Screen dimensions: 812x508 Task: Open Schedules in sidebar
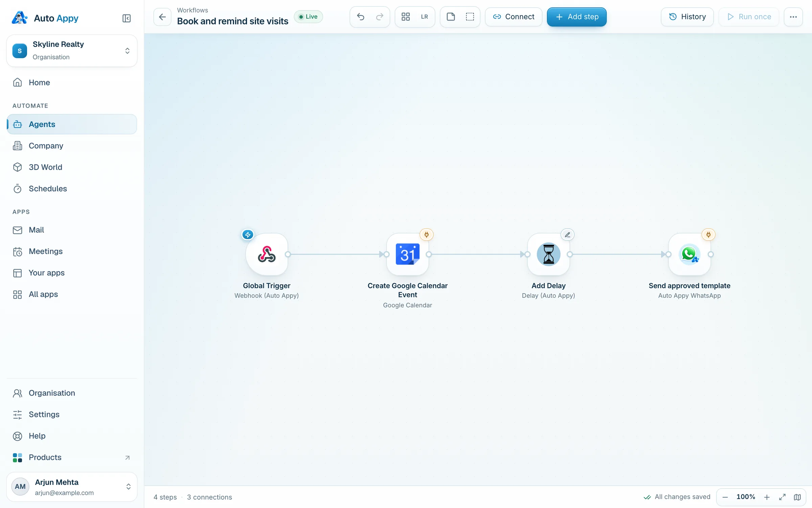pyautogui.click(x=72, y=189)
